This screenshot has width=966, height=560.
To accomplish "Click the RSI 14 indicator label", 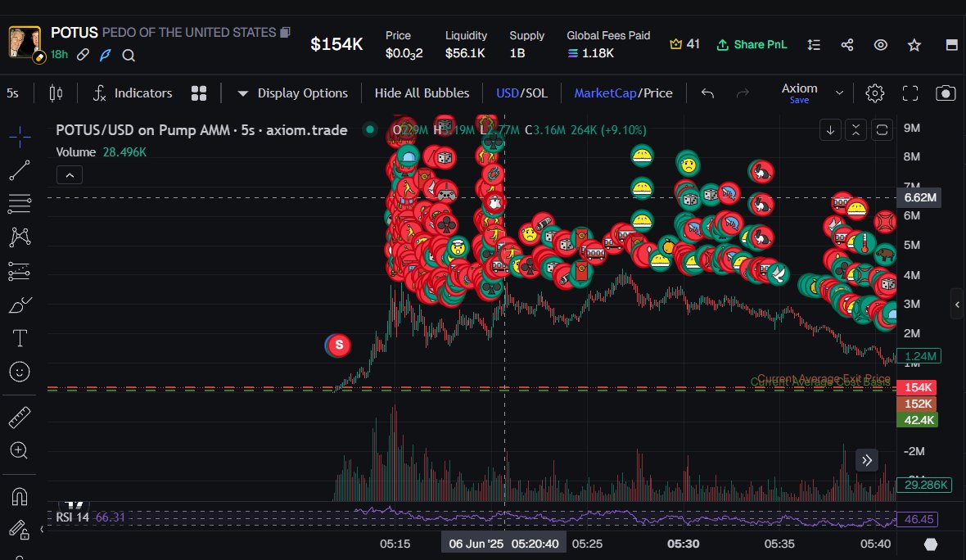I will [x=72, y=517].
